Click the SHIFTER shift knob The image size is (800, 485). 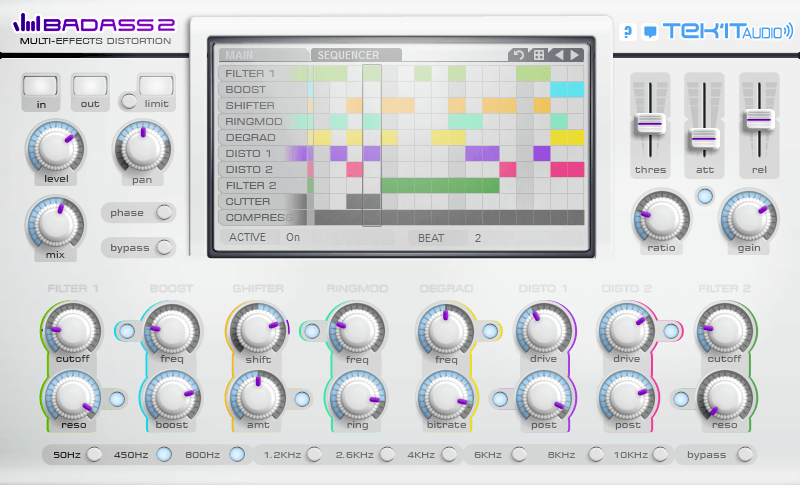click(258, 330)
